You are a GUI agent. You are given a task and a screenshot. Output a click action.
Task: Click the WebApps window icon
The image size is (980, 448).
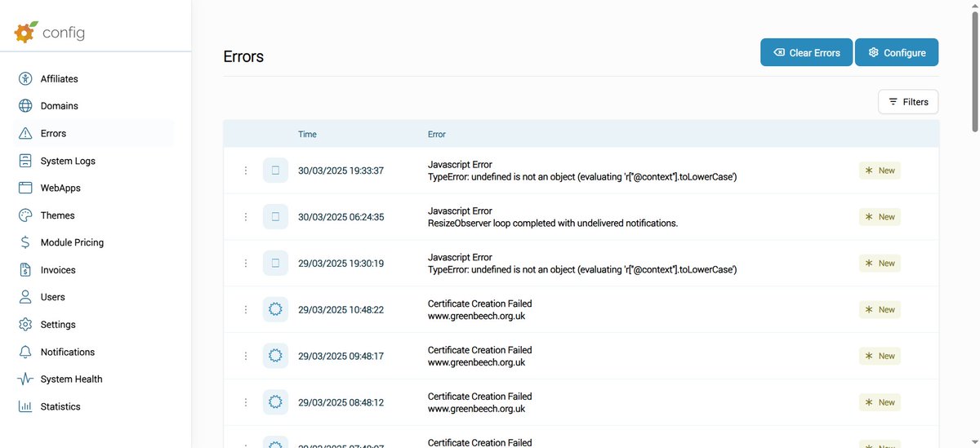(x=25, y=189)
